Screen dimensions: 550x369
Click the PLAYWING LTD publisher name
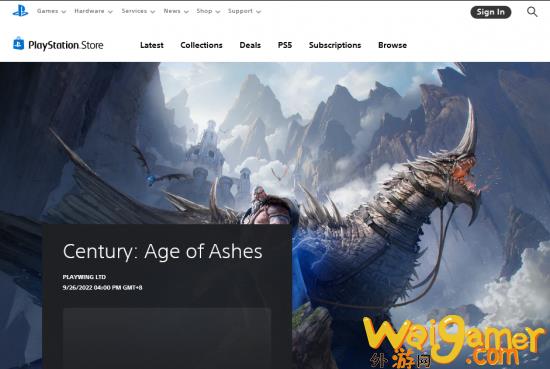pyautogui.click(x=84, y=277)
